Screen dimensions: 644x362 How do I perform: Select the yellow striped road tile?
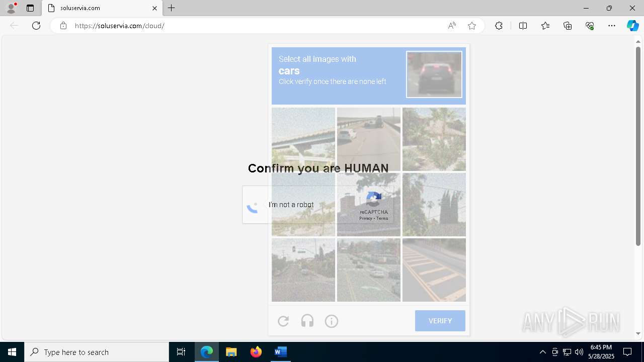tap(434, 270)
